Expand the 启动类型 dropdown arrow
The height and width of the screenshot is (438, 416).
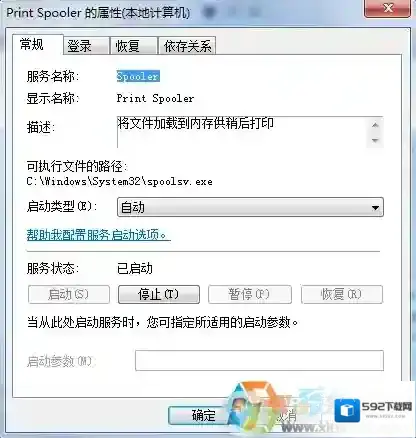pyautogui.click(x=375, y=208)
